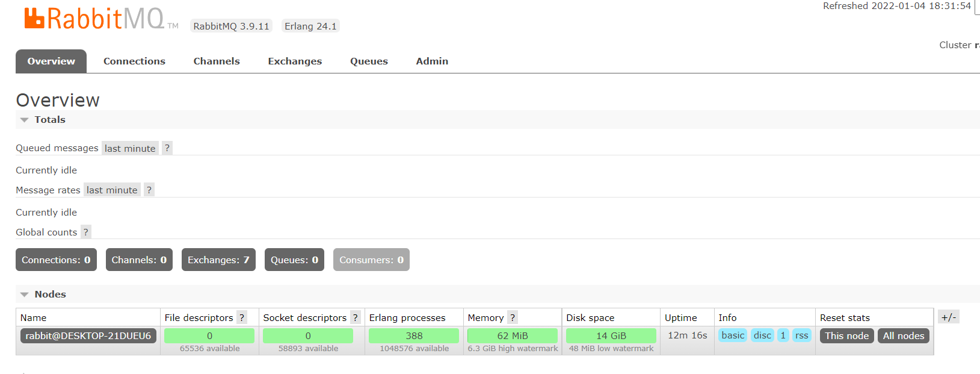
Task: Click the 48 MiB low watermark text
Action: tap(611, 349)
